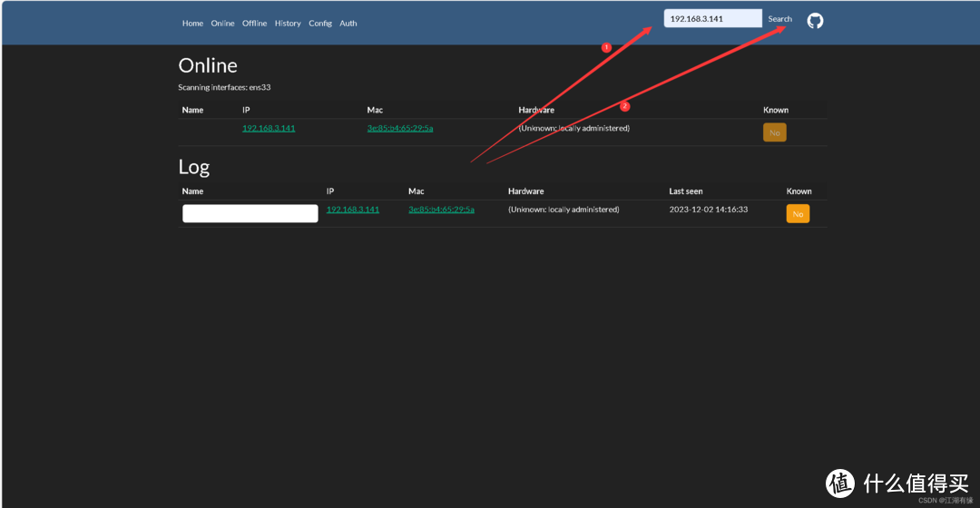Click the Last seen value 2023-12-02 14:16:33
980x508 pixels.
click(x=708, y=210)
